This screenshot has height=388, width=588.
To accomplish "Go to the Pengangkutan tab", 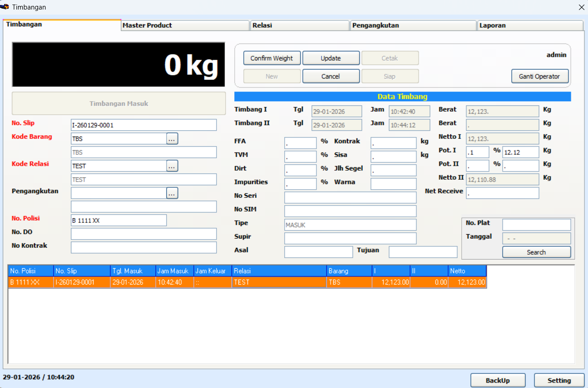I will (x=413, y=25).
